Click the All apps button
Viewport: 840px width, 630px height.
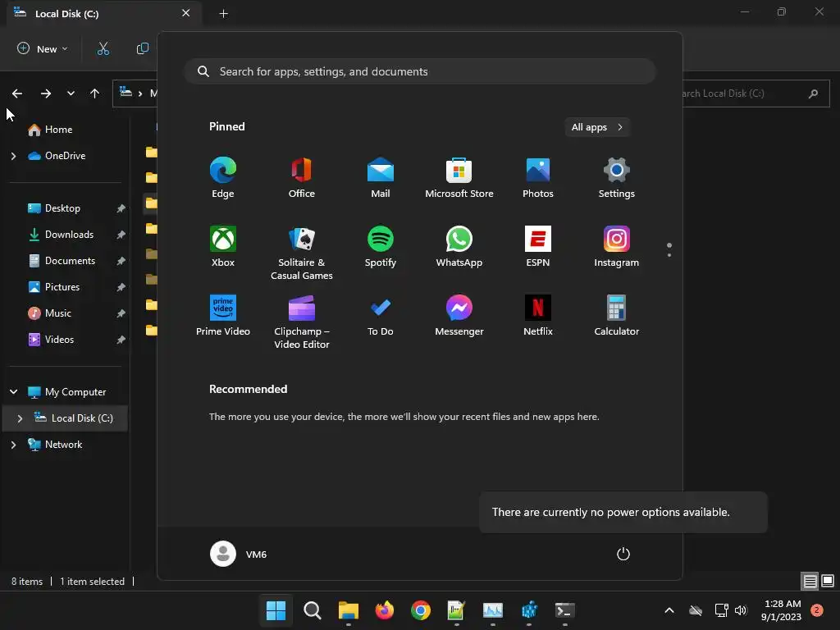point(597,127)
